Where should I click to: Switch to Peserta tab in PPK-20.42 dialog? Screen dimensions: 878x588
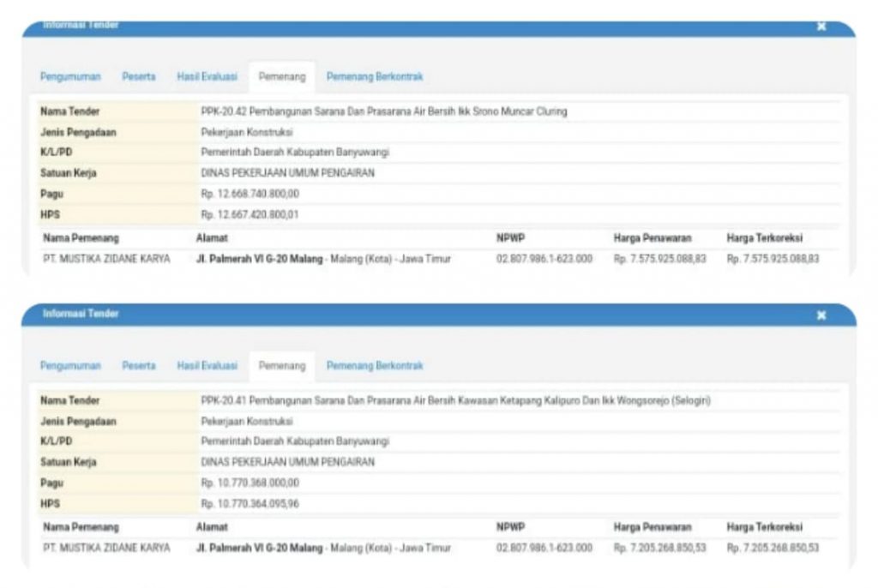tap(139, 77)
